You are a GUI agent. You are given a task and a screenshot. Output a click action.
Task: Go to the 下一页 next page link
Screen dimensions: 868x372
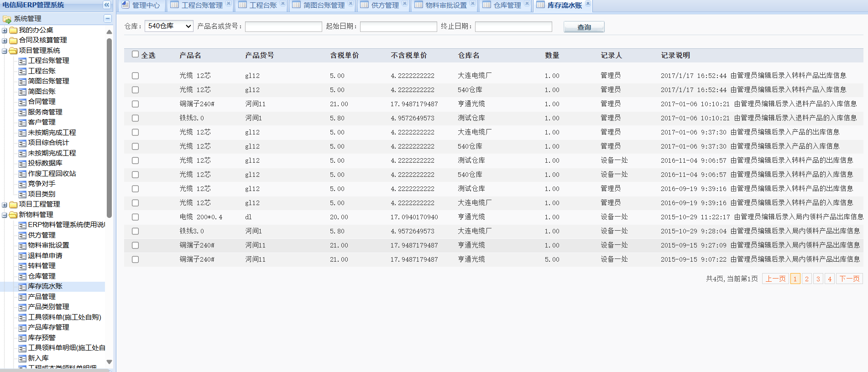pos(849,279)
